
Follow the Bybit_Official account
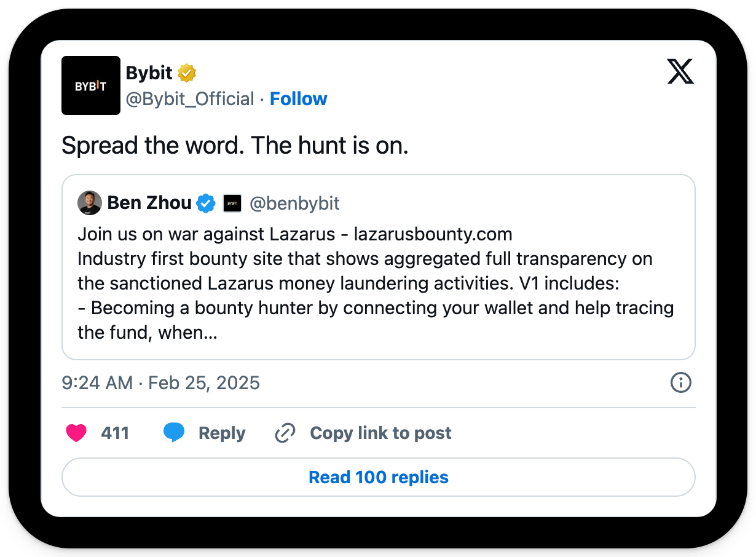pyautogui.click(x=298, y=99)
